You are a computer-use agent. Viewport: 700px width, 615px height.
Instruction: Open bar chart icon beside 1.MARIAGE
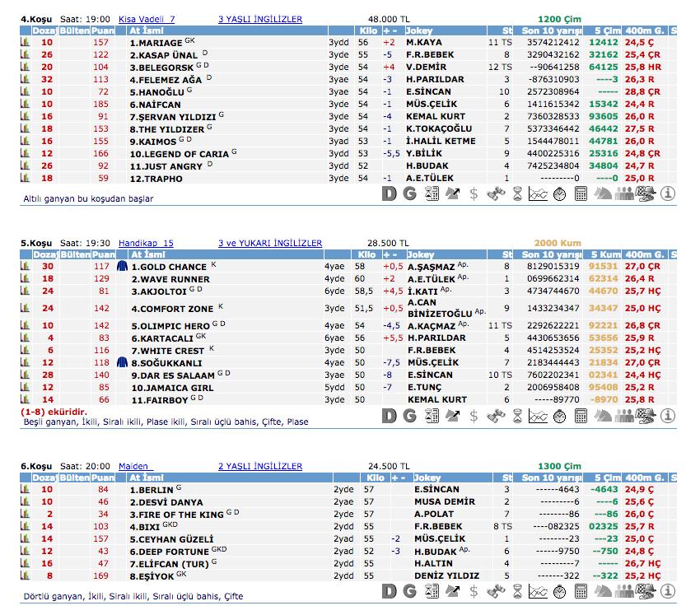coord(25,42)
